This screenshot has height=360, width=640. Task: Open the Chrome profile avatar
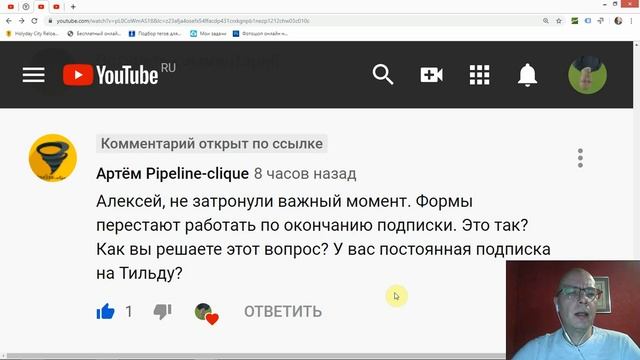[x=618, y=21]
